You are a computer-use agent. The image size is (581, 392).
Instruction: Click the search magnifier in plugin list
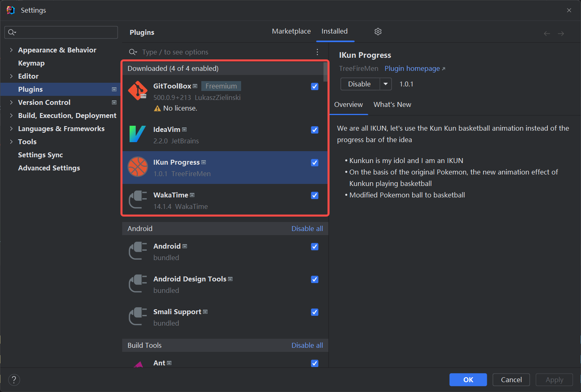[133, 52]
